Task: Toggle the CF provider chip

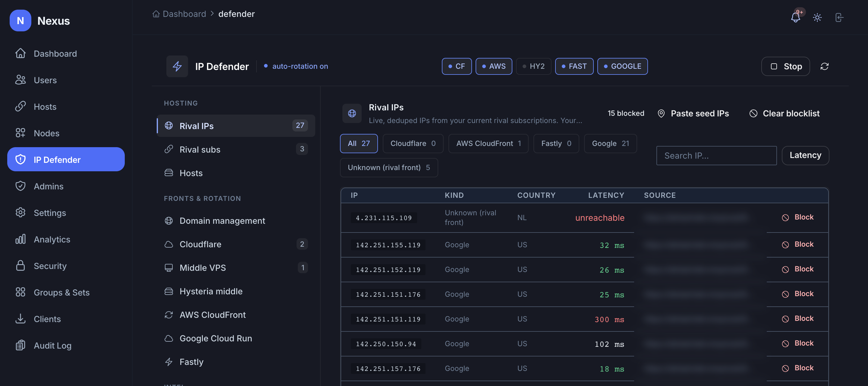Action: tap(457, 66)
